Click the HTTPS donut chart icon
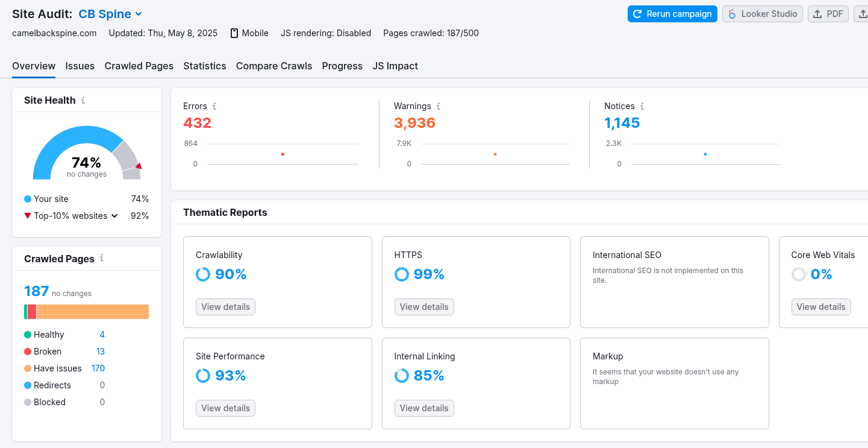Viewport: 868px width, 448px height. [402, 274]
